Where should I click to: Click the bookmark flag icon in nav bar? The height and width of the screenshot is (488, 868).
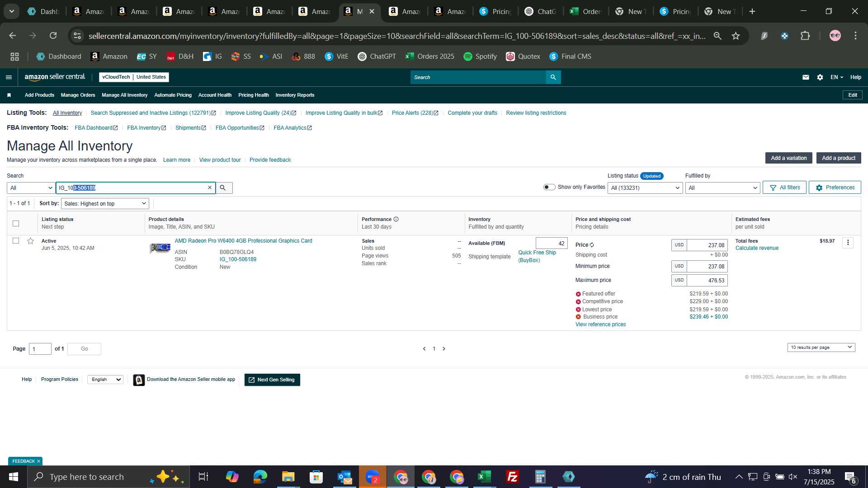tap(9, 95)
